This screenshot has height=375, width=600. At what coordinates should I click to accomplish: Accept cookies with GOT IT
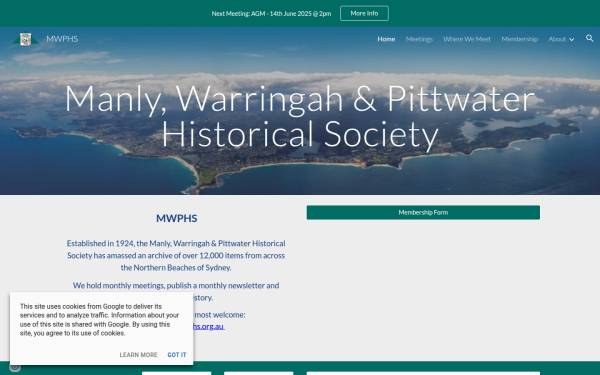tap(177, 355)
